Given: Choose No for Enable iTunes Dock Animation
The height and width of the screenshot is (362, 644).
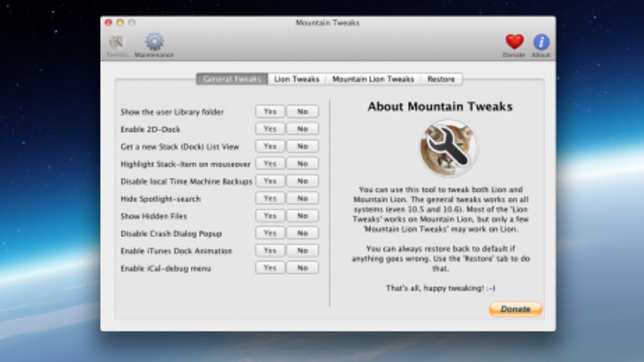Looking at the screenshot, I should [302, 250].
